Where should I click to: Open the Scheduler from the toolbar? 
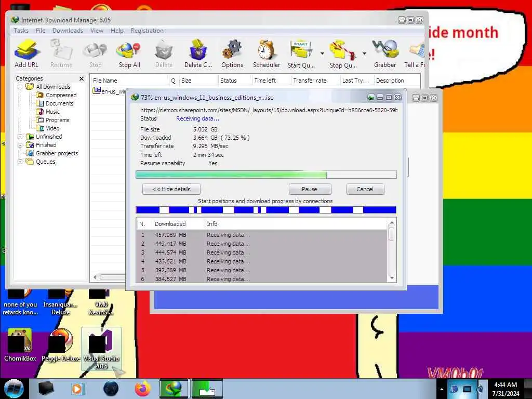267,54
